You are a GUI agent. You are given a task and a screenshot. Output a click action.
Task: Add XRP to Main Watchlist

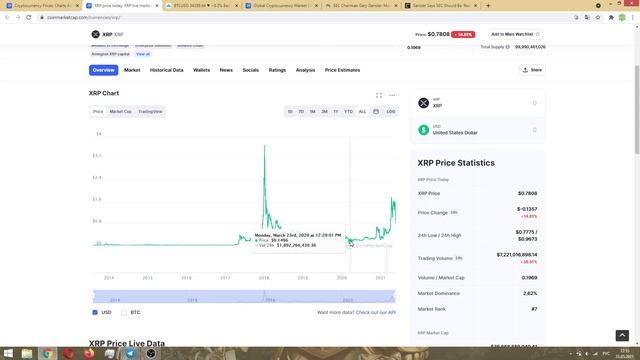pos(515,34)
